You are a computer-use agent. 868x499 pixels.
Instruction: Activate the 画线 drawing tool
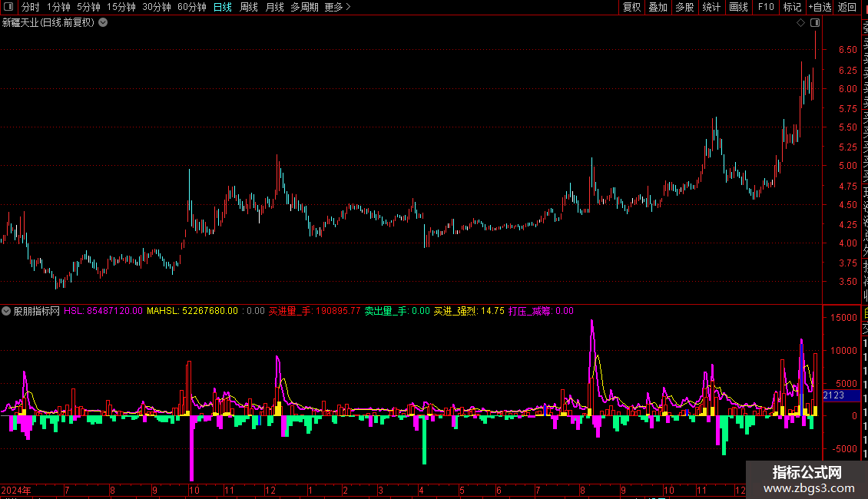(x=738, y=7)
